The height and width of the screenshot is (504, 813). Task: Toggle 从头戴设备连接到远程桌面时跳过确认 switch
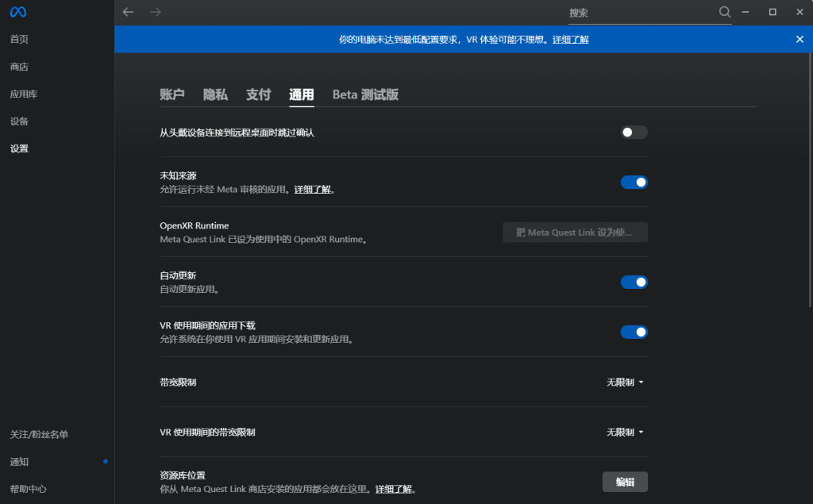(634, 133)
